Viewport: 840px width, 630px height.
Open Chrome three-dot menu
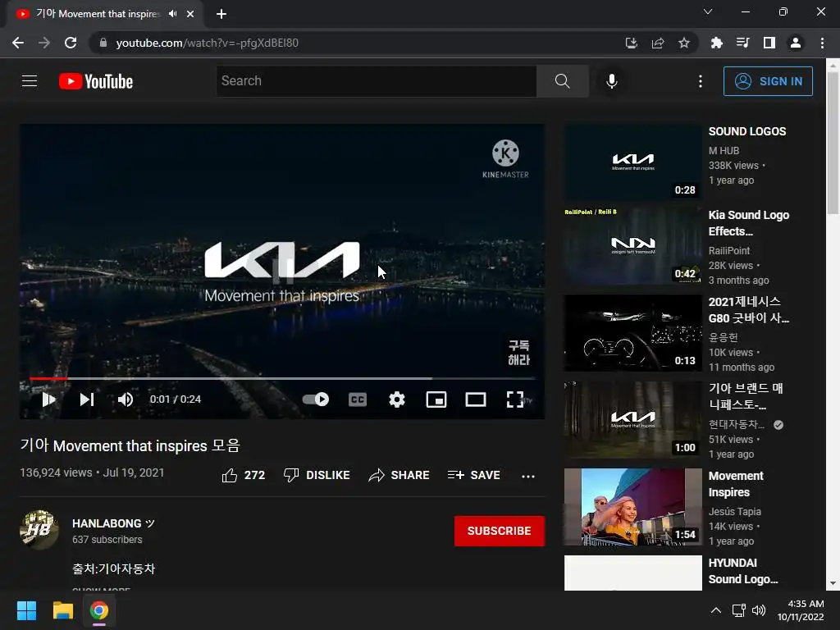tap(822, 43)
